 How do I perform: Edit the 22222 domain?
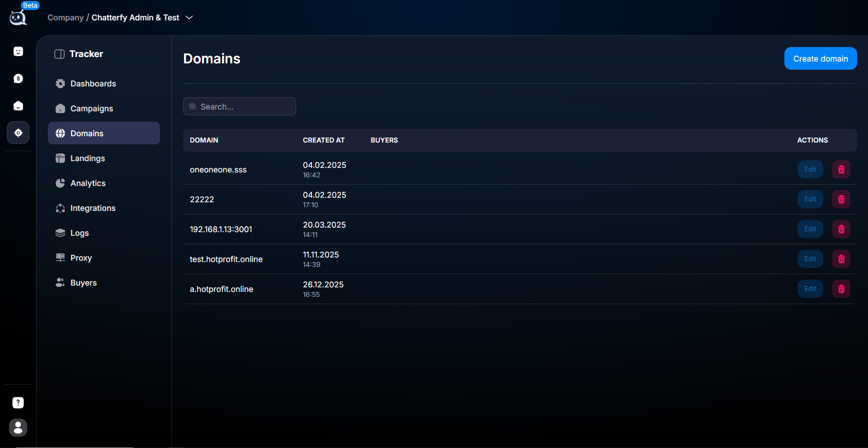810,199
